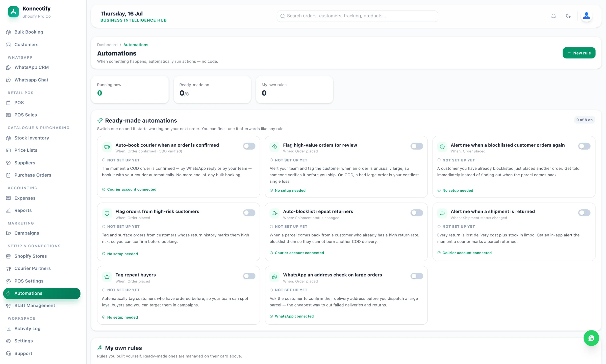Click the Automations breadcrumb link
Screen dimensions: 606x364
[x=136, y=45]
